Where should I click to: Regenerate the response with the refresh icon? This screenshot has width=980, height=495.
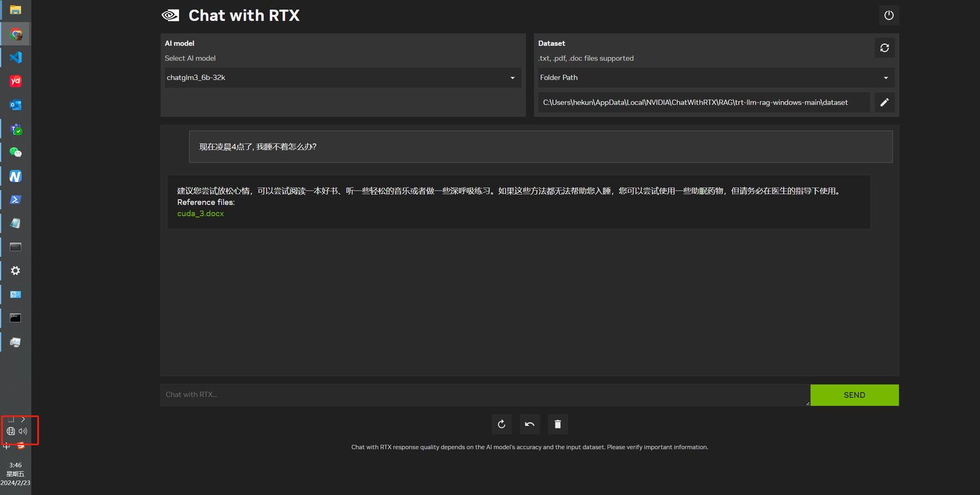point(502,424)
